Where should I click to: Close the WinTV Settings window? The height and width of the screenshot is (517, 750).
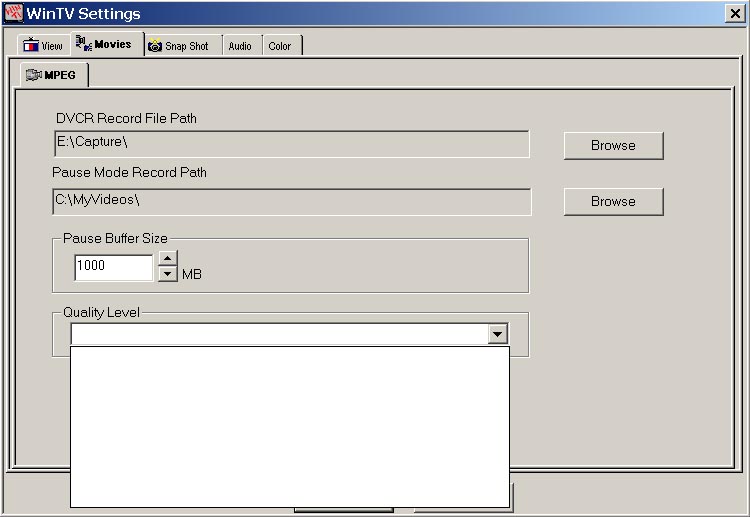(735, 13)
